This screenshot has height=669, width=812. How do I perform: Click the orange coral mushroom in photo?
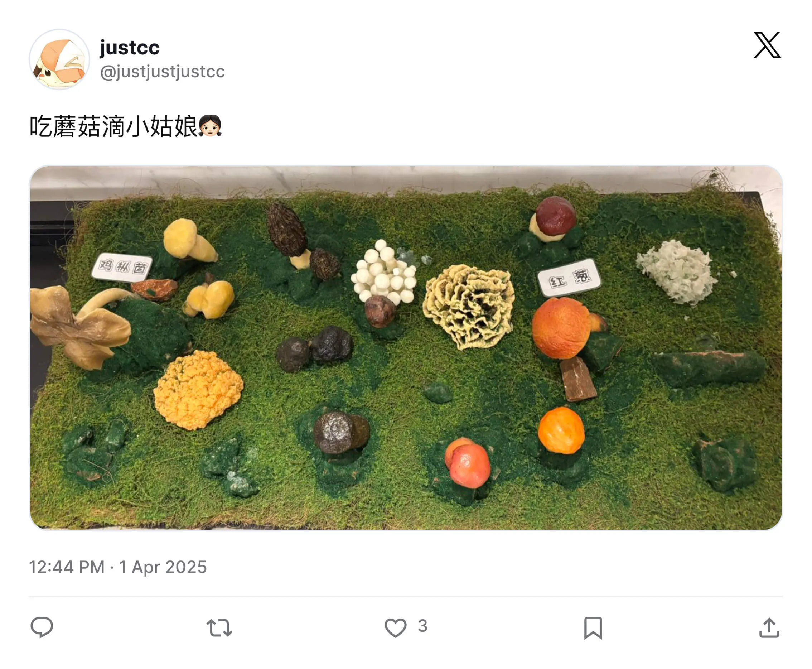[x=198, y=390]
